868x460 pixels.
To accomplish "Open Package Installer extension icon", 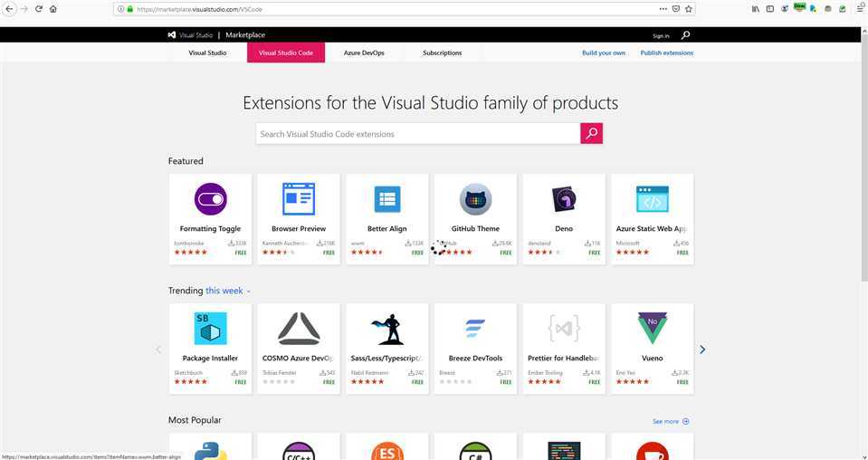I will point(210,329).
